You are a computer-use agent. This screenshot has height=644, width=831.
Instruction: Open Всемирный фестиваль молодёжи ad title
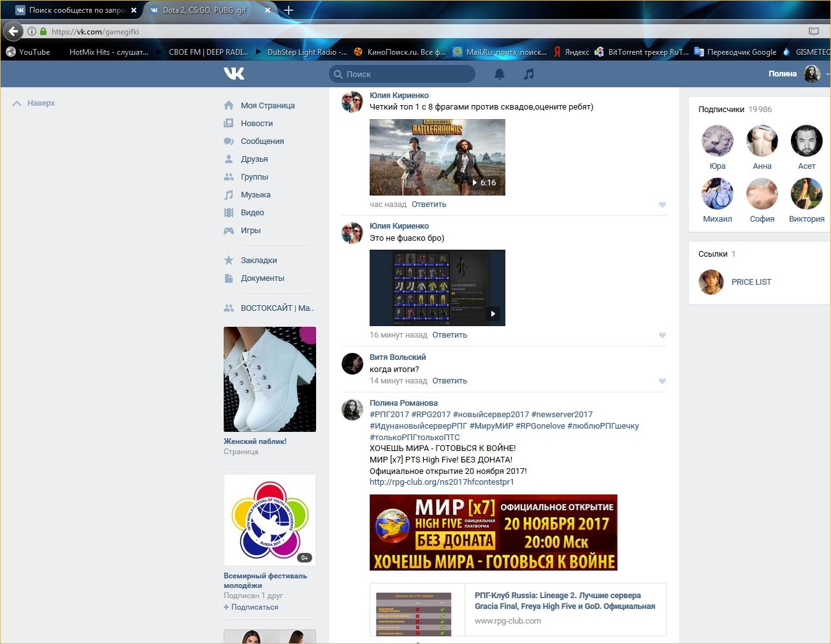tap(265, 581)
